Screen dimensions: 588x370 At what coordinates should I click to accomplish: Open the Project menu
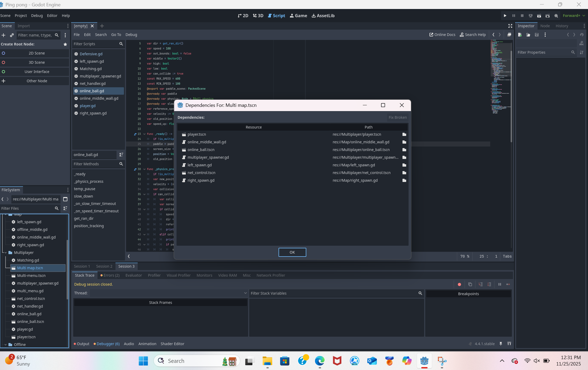click(21, 16)
